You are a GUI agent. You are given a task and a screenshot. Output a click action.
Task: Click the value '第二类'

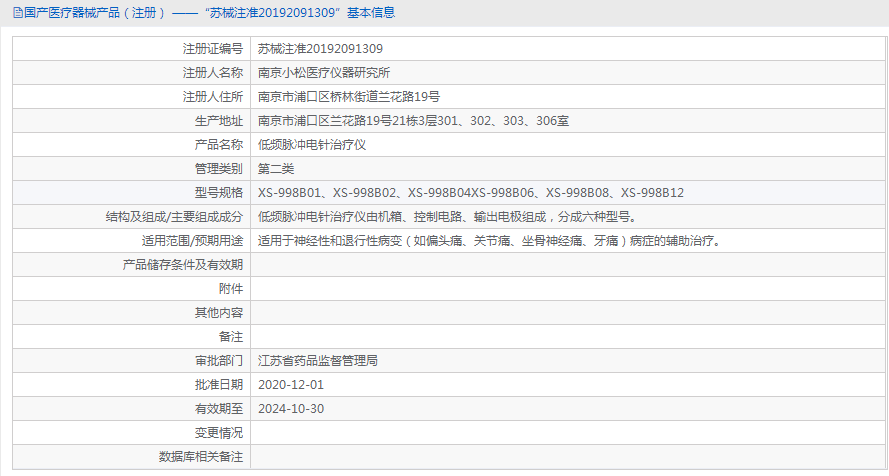pos(276,169)
